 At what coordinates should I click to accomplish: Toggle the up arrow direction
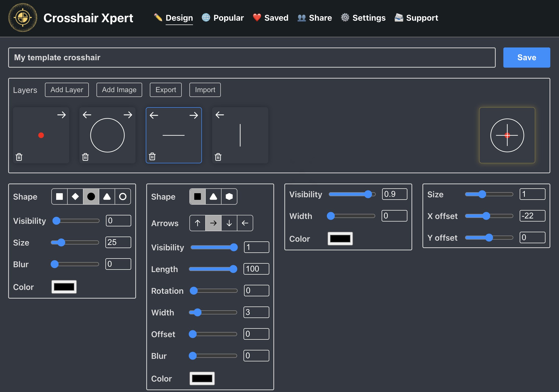pyautogui.click(x=198, y=223)
